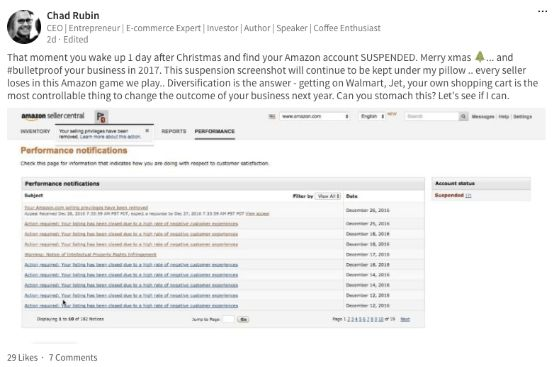
Task: Expand the Filter by View All dropdown
Action: 328,196
